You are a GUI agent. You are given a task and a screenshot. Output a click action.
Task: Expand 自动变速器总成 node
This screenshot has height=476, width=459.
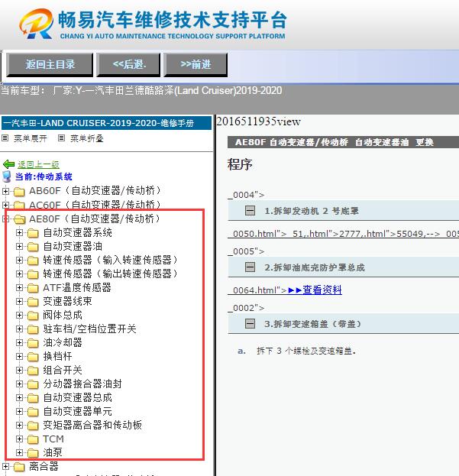tap(19, 397)
